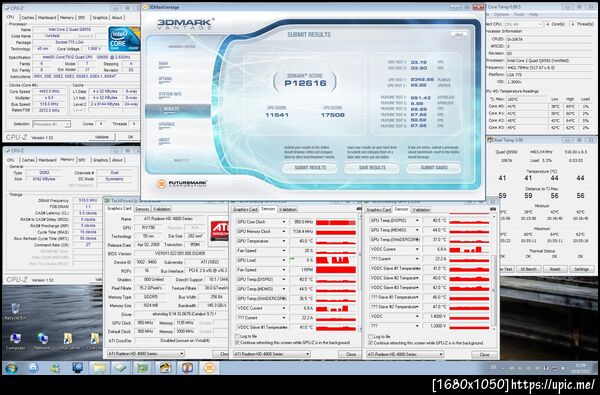Open the Mainboard tab in CPU-Z processor window
This screenshot has height=395, width=600.
pyautogui.click(x=47, y=17)
